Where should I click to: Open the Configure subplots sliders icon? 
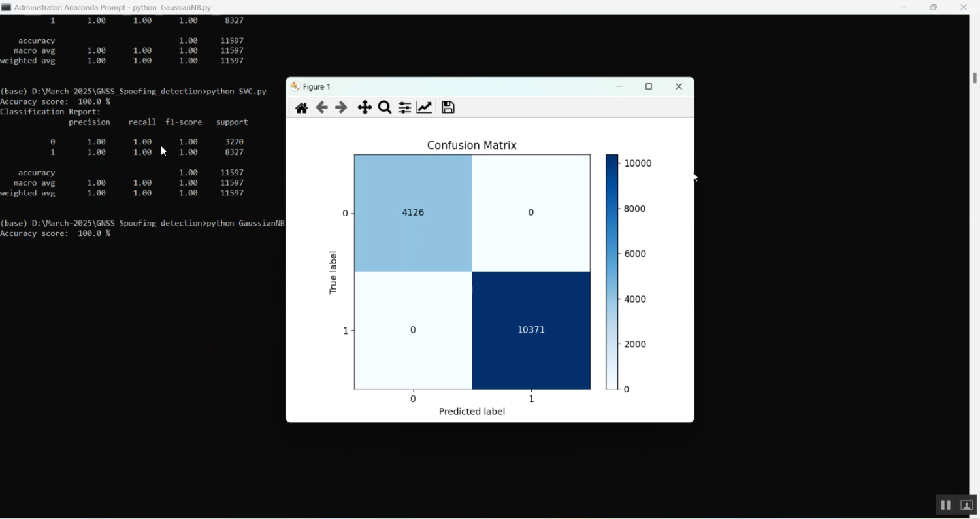point(404,108)
